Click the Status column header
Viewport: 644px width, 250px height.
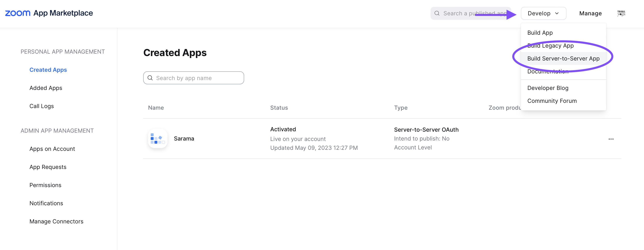click(x=279, y=108)
